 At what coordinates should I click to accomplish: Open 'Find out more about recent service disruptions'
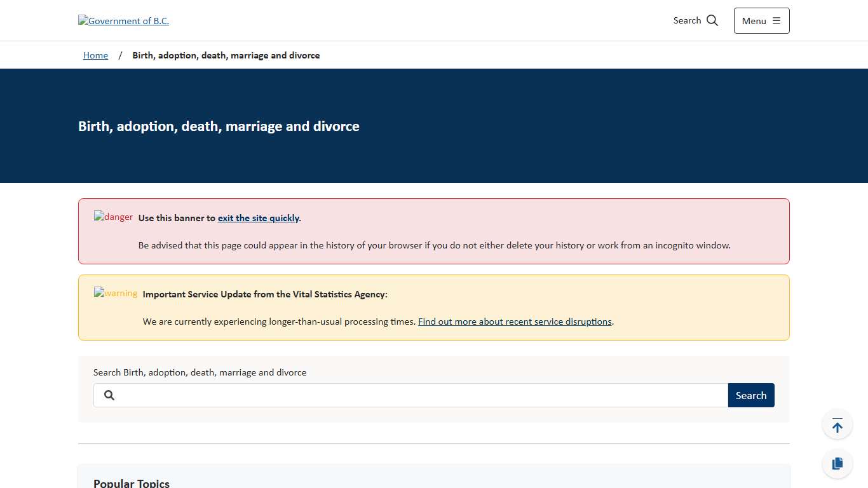[515, 322]
